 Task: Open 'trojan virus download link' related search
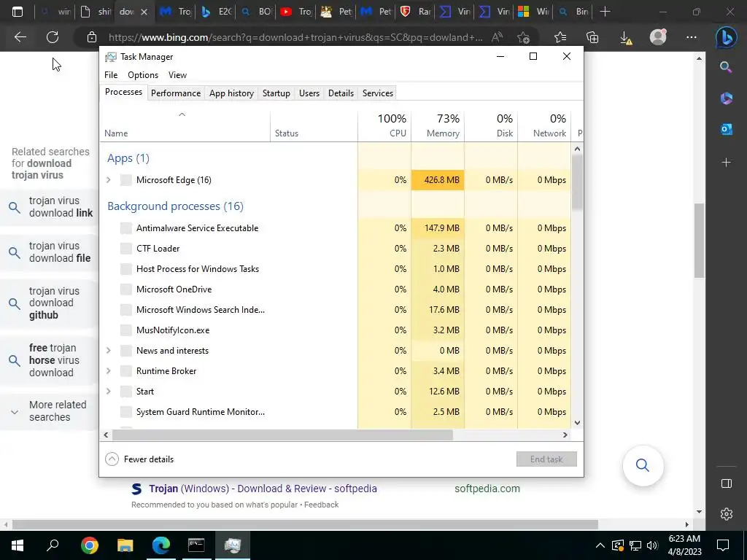click(50, 206)
